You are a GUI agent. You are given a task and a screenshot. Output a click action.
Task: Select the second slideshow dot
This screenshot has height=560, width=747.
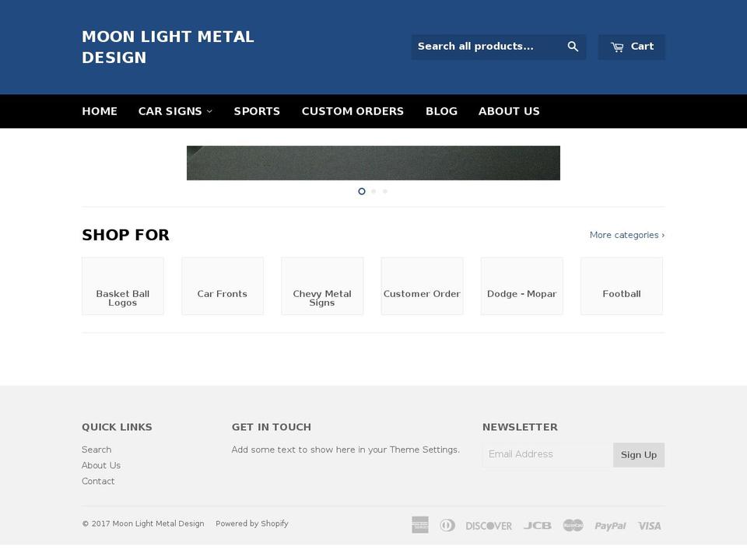(373, 191)
